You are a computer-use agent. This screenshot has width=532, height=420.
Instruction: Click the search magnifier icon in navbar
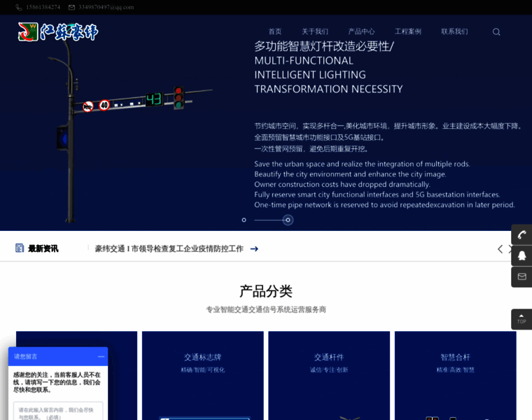coord(496,31)
